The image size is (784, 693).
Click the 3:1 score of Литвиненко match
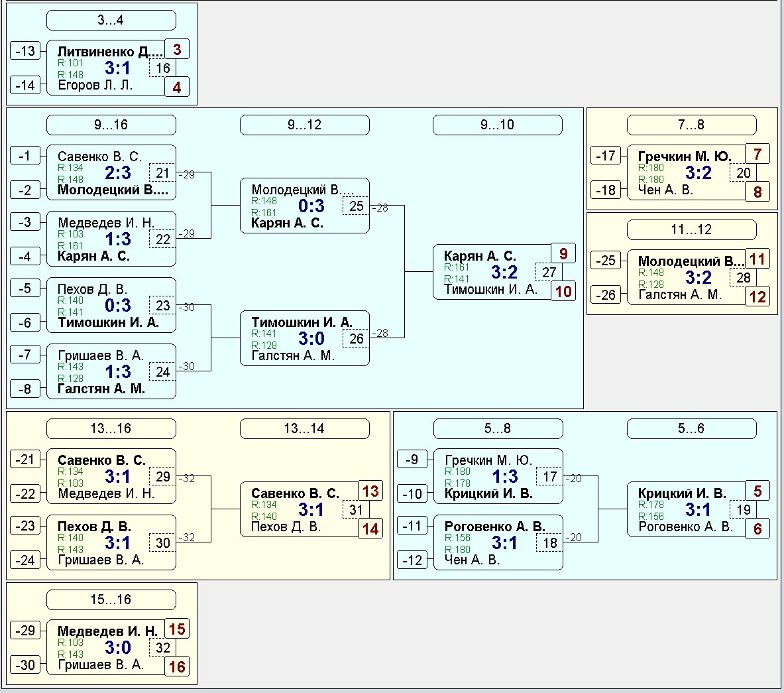coord(117,68)
